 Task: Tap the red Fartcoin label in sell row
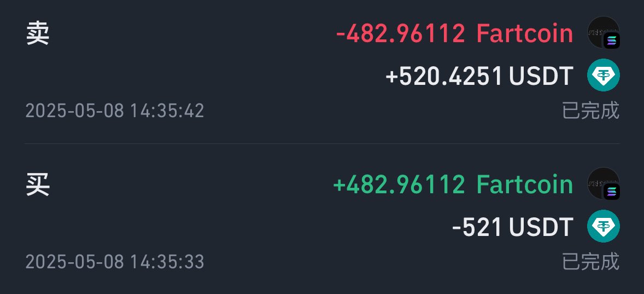(525, 33)
